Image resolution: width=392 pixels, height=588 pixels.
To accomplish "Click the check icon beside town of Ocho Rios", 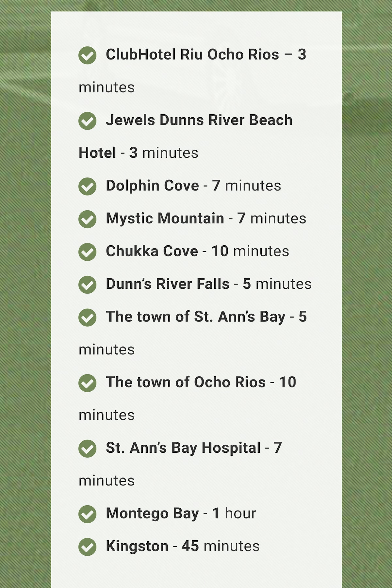I will tap(87, 383).
